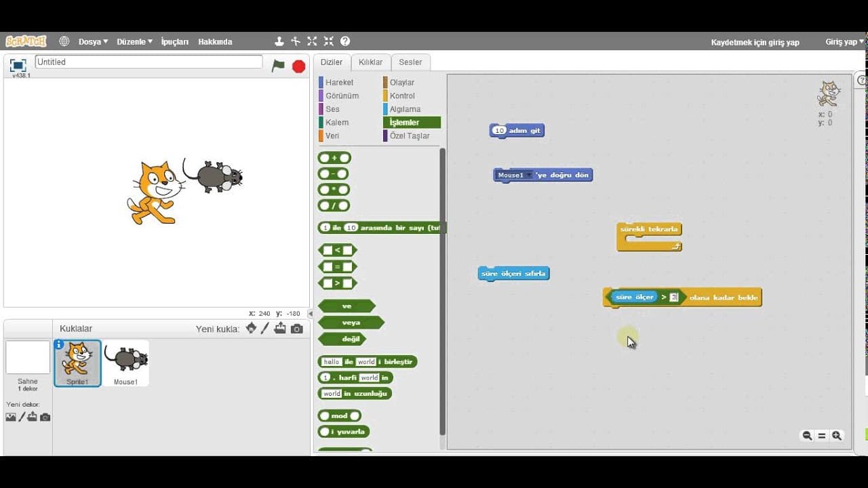Click the 've' boolean block
The width and height of the screenshot is (868, 488).
click(347, 306)
